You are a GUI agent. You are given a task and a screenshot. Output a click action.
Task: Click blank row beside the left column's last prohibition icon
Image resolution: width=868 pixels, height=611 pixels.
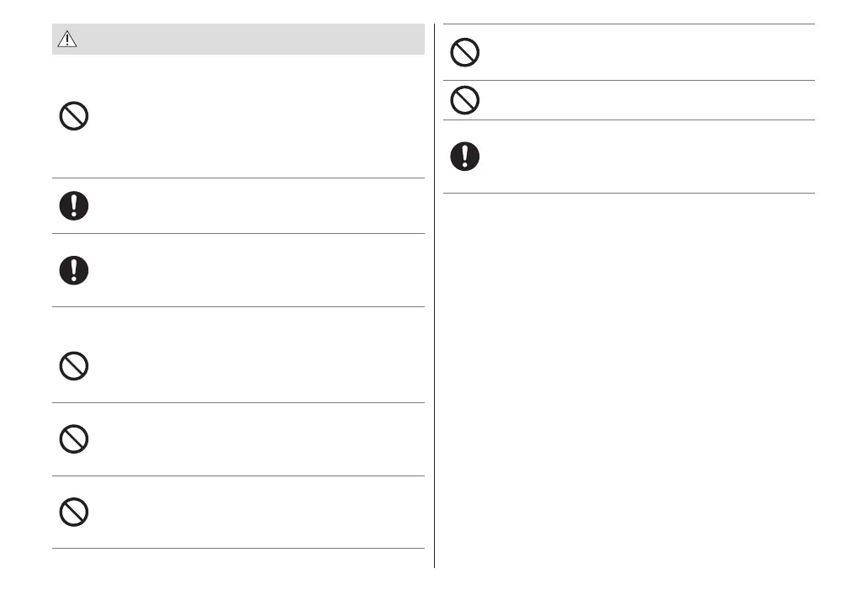[252, 512]
